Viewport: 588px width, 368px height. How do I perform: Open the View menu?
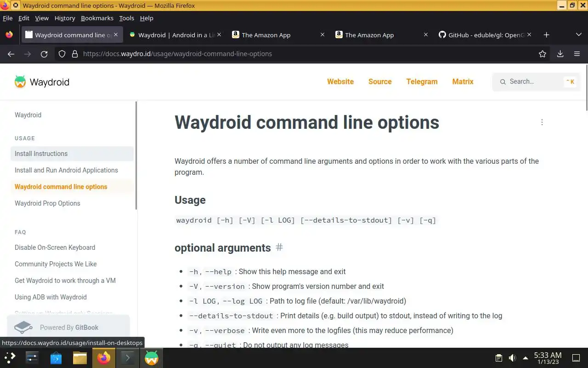[42, 18]
